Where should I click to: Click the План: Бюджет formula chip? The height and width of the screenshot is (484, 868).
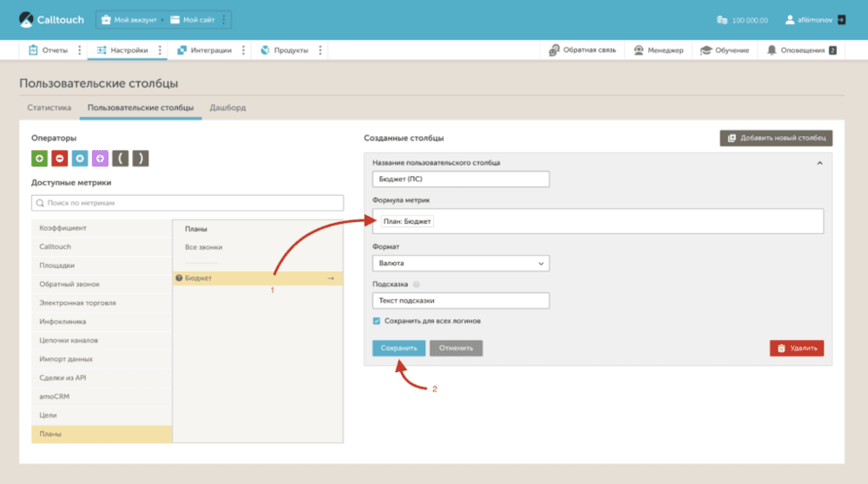pyautogui.click(x=407, y=221)
